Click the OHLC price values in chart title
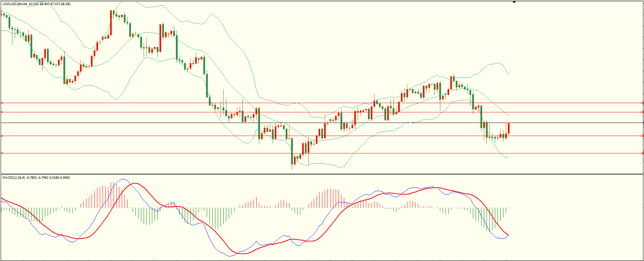This screenshot has height=261, width=644. pyautogui.click(x=50, y=4)
